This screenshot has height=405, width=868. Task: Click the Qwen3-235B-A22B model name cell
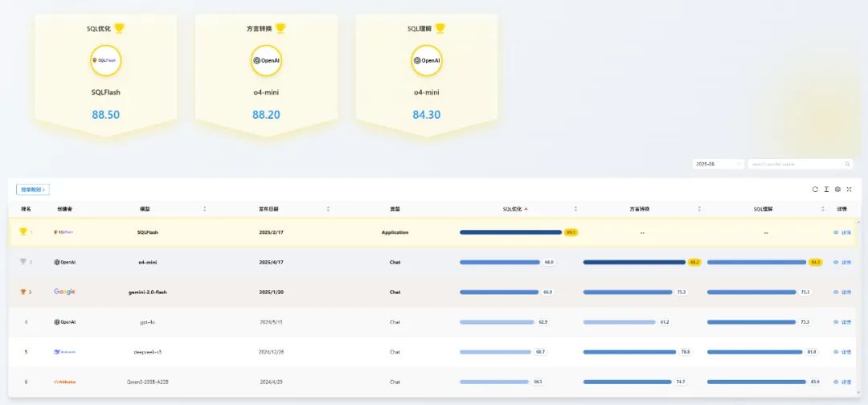tap(148, 382)
